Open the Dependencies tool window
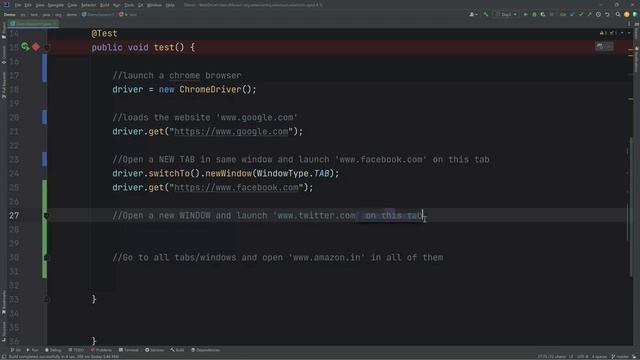This screenshot has height=360, width=640. [206, 350]
